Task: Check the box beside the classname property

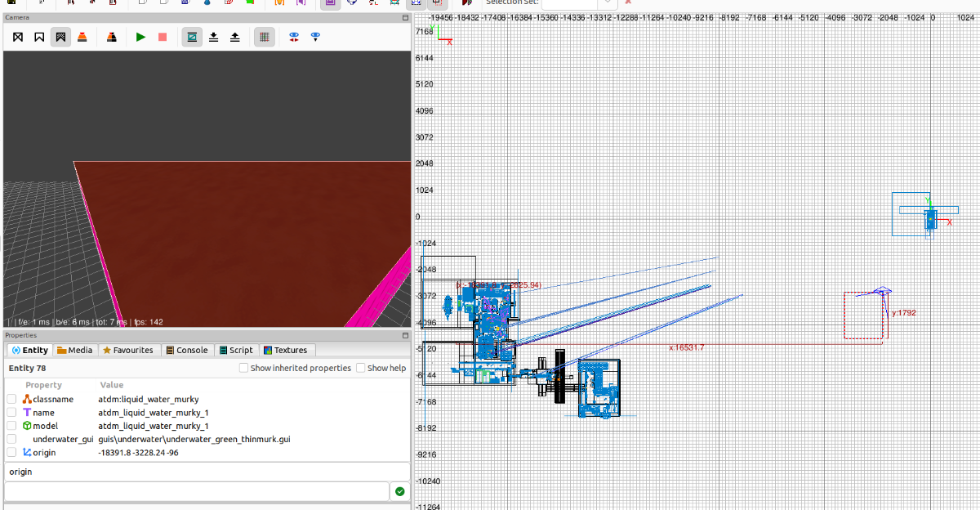Action: coord(11,399)
